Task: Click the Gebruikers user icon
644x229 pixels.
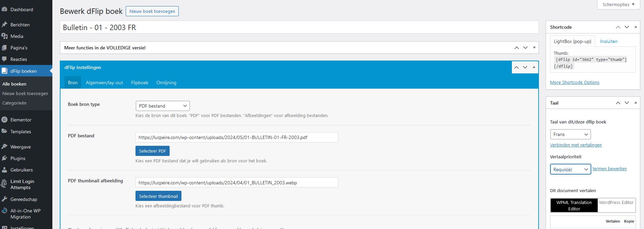Action: (x=4, y=170)
